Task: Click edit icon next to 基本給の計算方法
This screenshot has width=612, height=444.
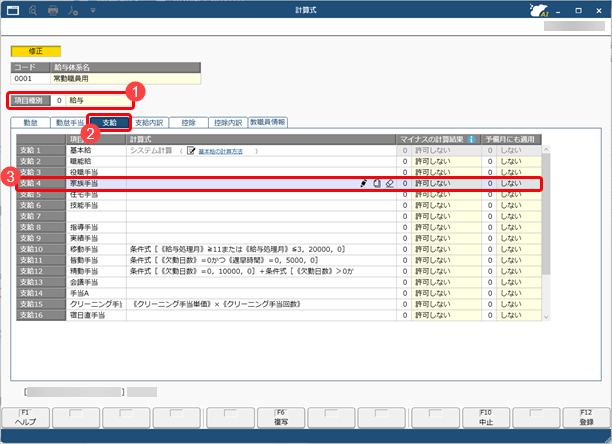Action: 190,151
